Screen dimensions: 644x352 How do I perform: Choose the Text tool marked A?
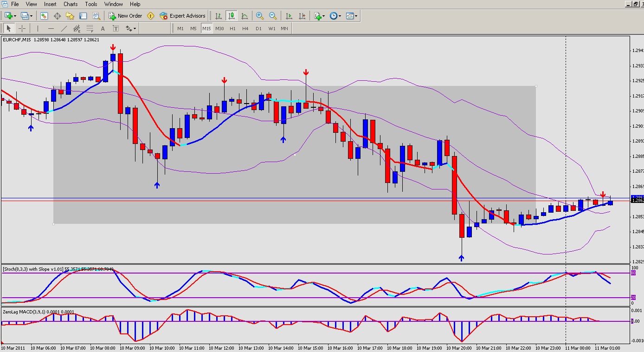click(103, 28)
